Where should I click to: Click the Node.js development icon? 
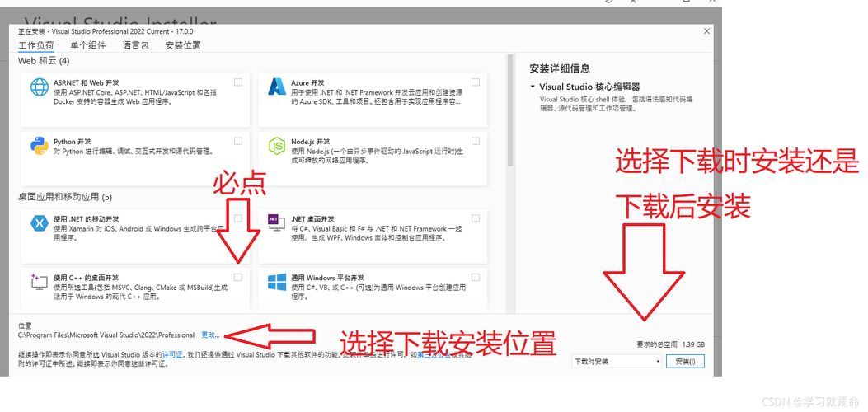pos(277,146)
